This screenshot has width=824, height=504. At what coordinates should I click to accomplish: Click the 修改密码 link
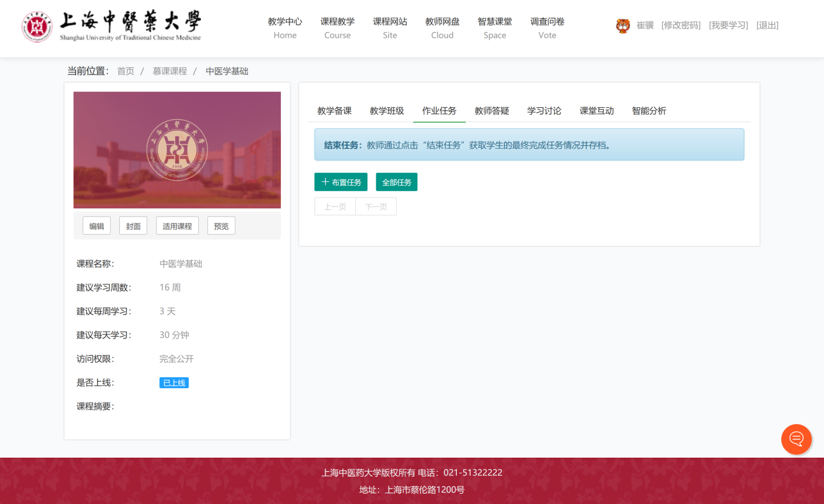(681, 25)
